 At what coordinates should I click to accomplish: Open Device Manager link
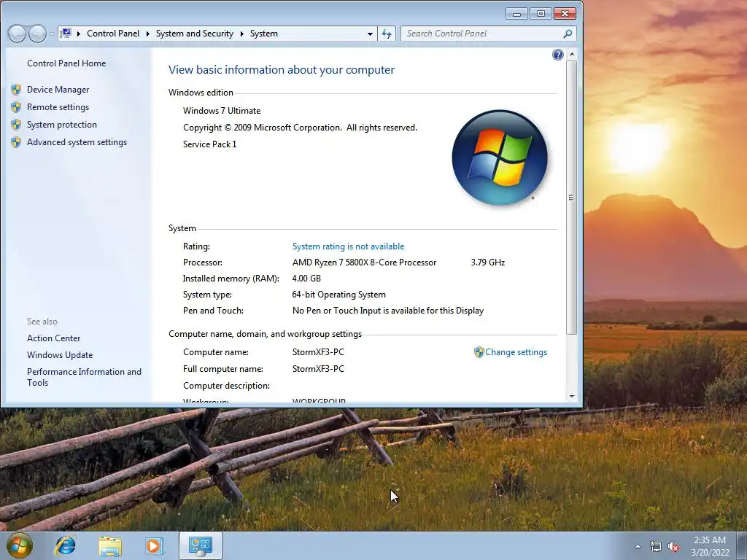[58, 90]
